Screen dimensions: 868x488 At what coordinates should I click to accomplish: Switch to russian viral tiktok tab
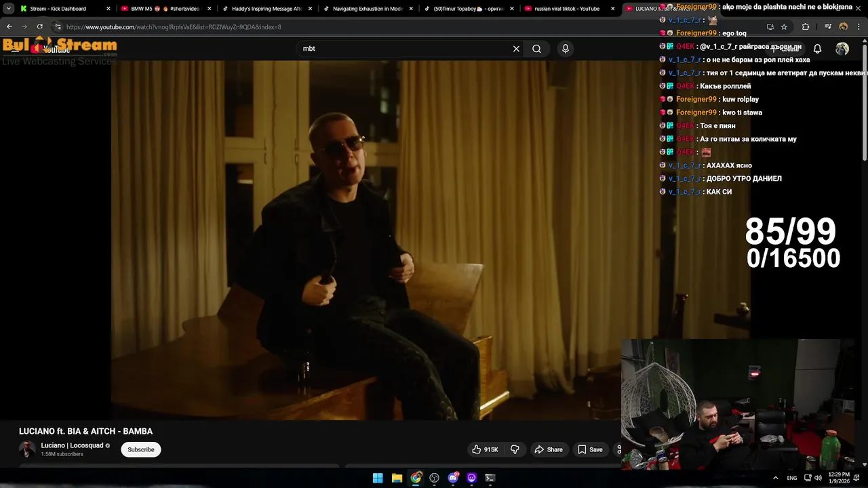[567, 9]
